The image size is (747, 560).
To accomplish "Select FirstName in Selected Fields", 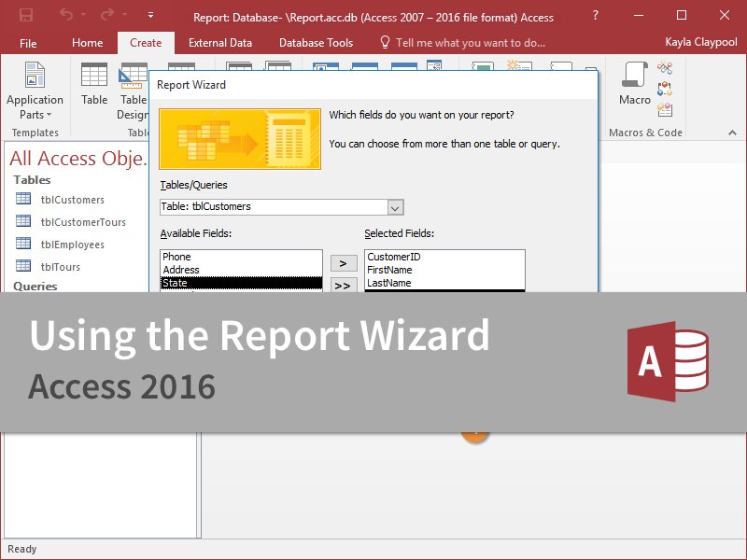I will [x=444, y=270].
